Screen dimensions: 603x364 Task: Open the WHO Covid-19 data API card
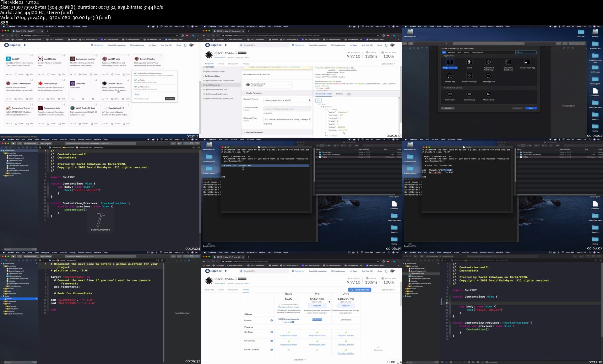pos(83,115)
